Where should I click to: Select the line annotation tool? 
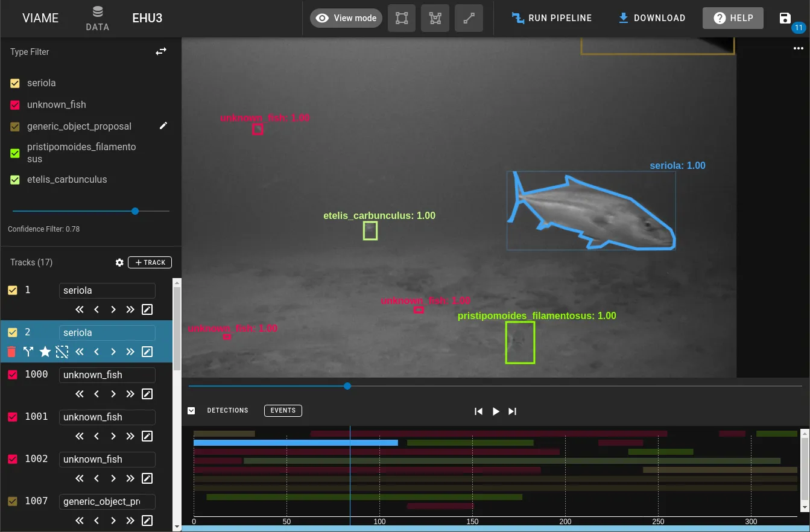click(x=469, y=18)
